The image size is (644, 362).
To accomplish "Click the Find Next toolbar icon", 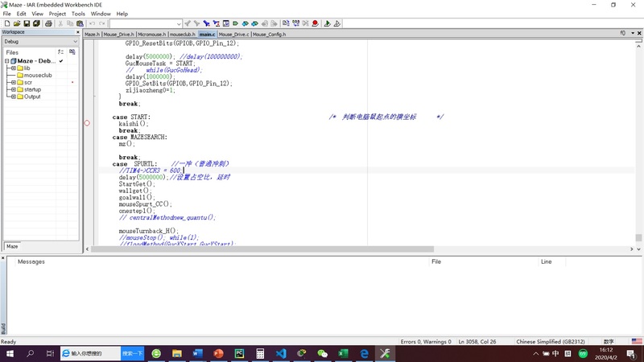I will [x=197, y=23].
